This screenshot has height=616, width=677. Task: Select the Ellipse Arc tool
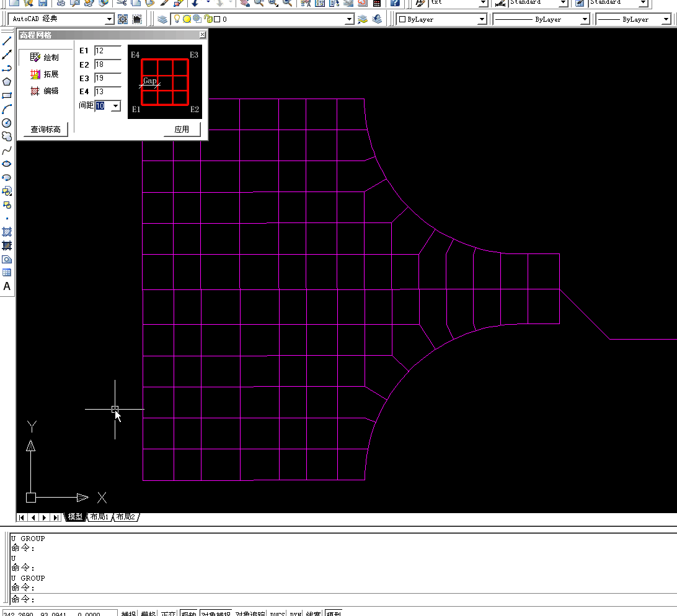pos(7,177)
